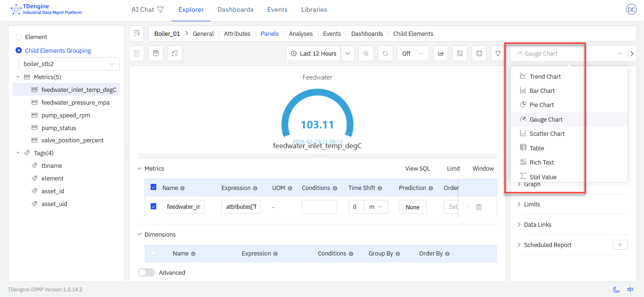
Task: Choose Scatter Chart from chart type list
Action: (x=547, y=134)
